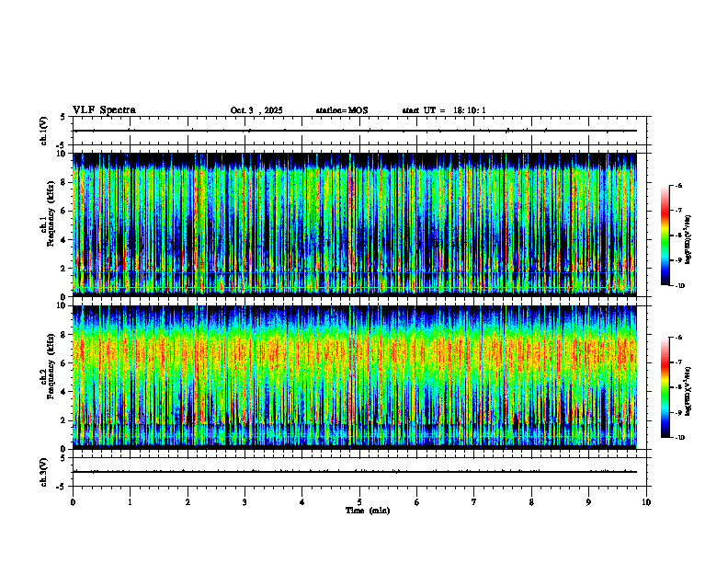This screenshot has height=563, width=728.
Task: Click time axis tick label '3'
Action: 245,502
